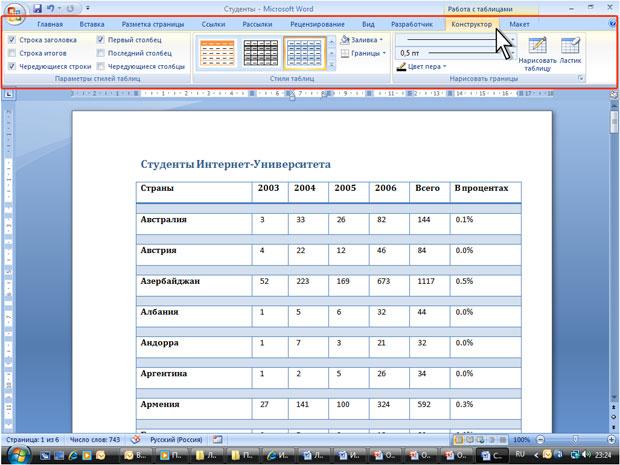Open the Office button menu
620x465 pixels.
[15, 14]
